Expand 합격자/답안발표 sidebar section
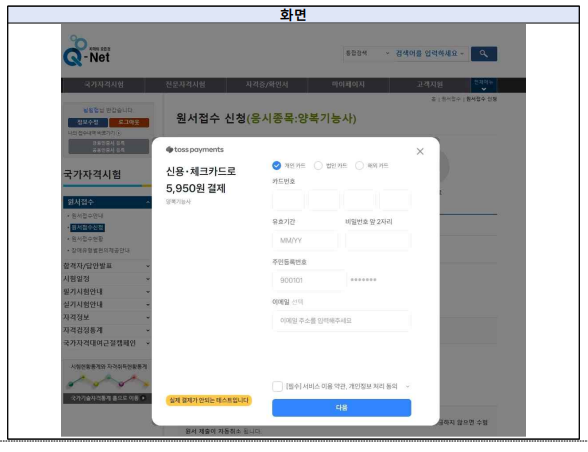This screenshot has width=588, height=452. (x=107, y=266)
